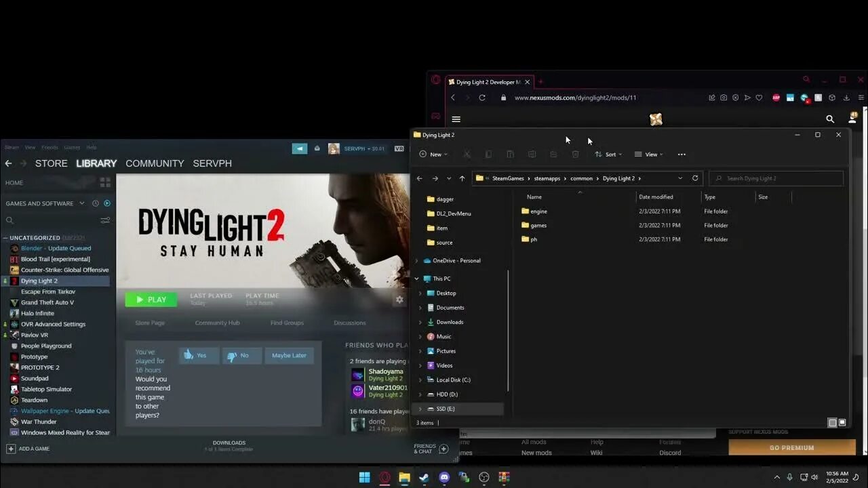Open the COMMUNITY tab in Steam
Image resolution: width=868 pixels, height=488 pixels.
click(x=155, y=163)
